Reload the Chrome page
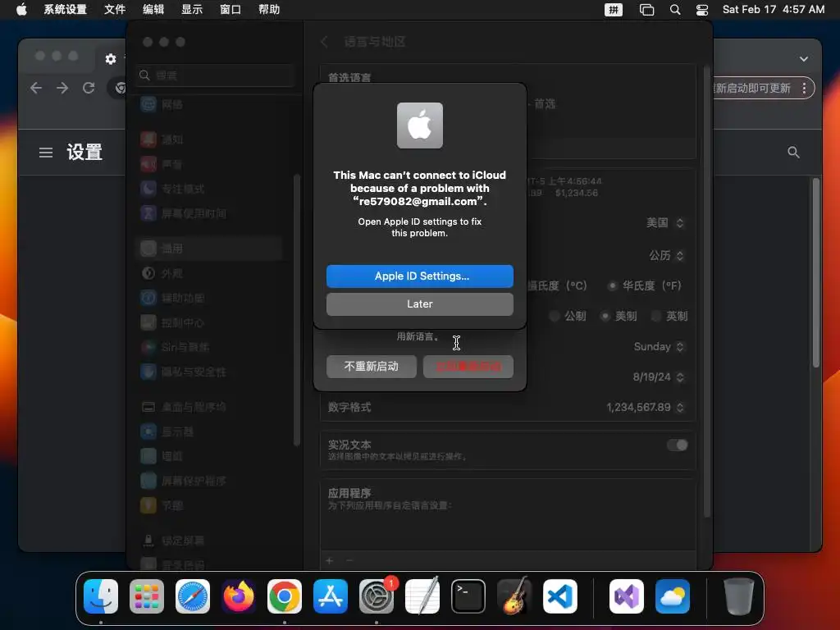Screen dimensions: 840x630 click(89, 88)
